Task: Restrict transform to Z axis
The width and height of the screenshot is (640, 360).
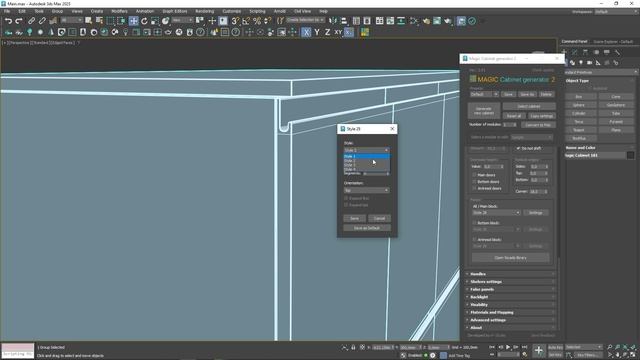Action: (x=327, y=32)
